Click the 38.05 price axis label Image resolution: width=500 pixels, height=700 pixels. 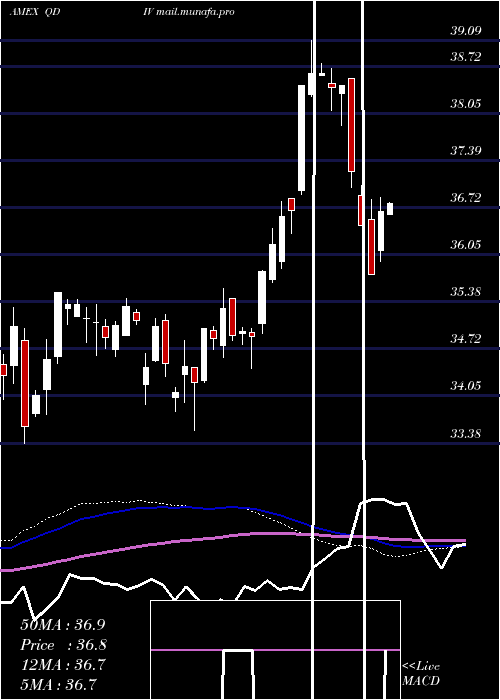[466, 104]
